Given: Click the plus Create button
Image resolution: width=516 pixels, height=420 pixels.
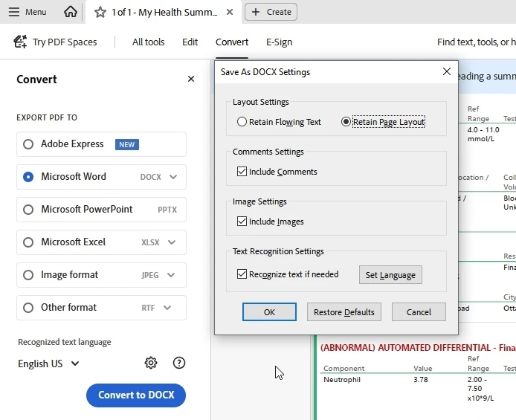Looking at the screenshot, I should (271, 12).
